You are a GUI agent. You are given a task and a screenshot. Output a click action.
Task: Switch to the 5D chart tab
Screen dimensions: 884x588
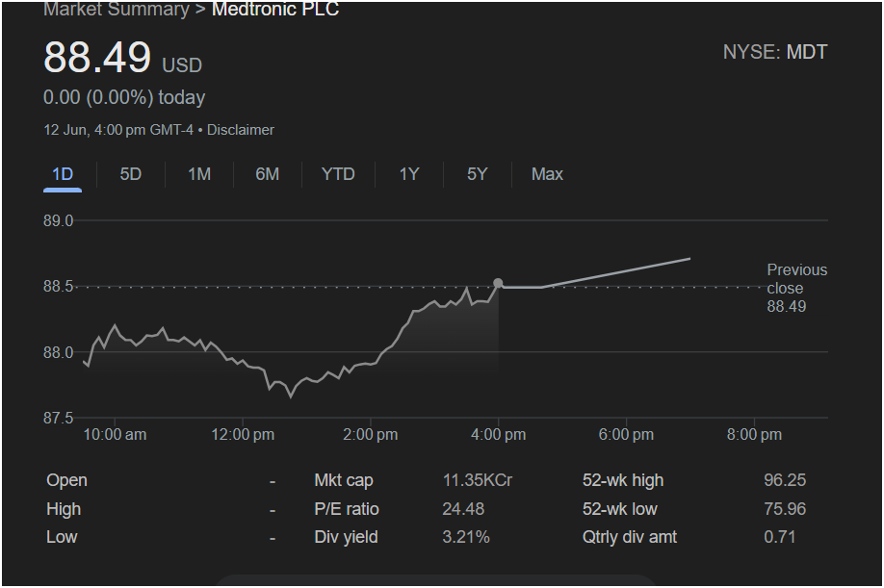[x=131, y=174]
